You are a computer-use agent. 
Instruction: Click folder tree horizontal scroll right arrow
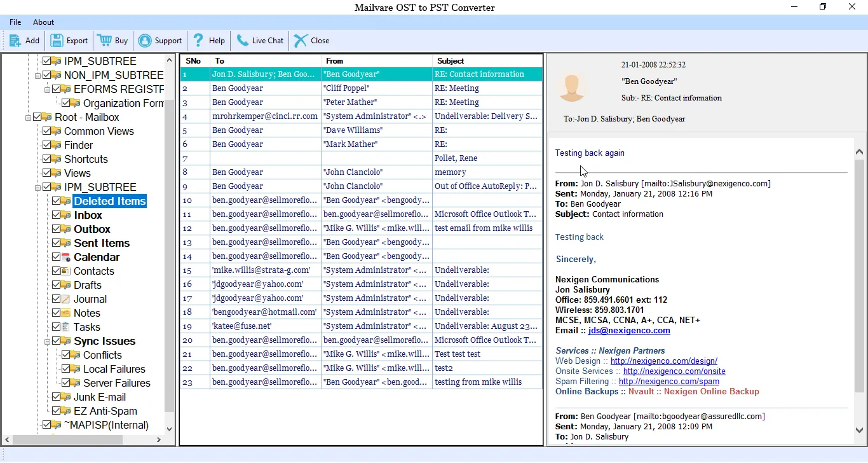click(x=159, y=439)
